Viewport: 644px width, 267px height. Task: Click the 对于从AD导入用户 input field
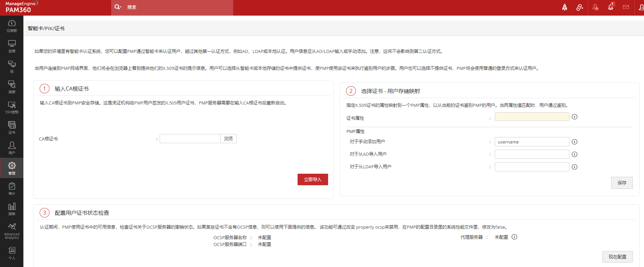tap(532, 154)
